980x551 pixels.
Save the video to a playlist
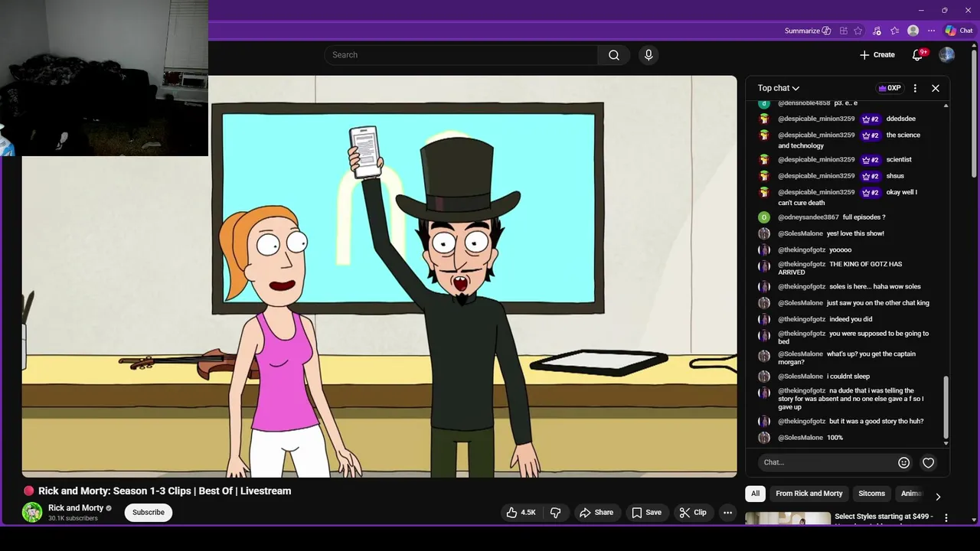click(x=647, y=513)
